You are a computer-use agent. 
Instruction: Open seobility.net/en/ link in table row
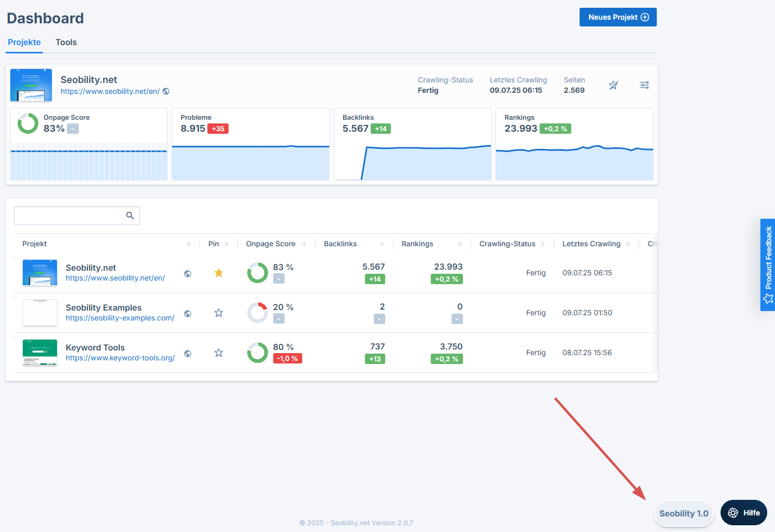[x=115, y=278]
